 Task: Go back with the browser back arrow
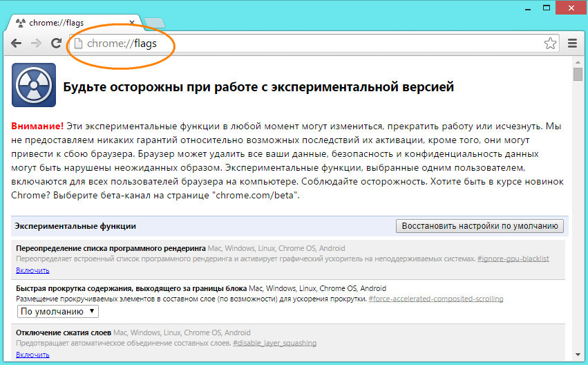[x=16, y=44]
